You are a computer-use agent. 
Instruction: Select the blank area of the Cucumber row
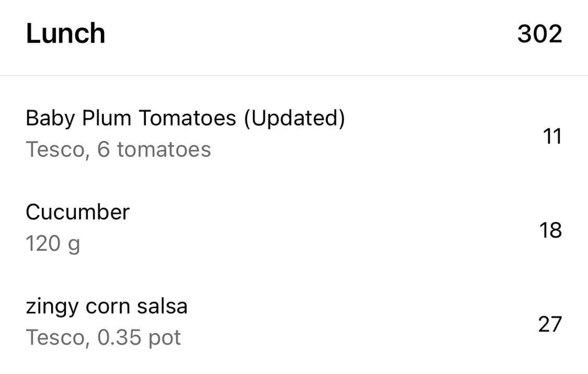click(334, 228)
